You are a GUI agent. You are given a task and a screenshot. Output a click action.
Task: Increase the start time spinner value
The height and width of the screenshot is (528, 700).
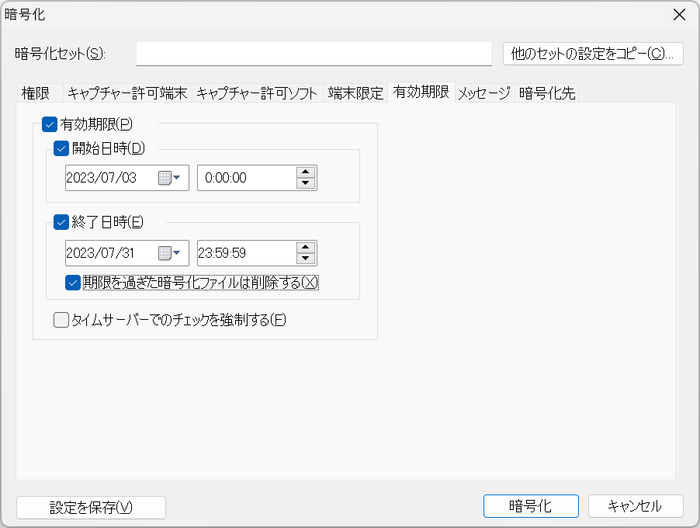click(306, 172)
